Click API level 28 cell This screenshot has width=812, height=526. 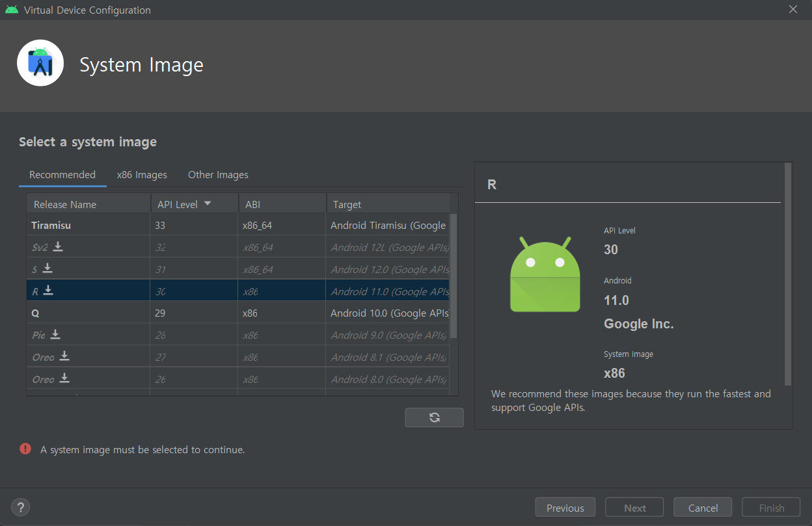coord(195,335)
